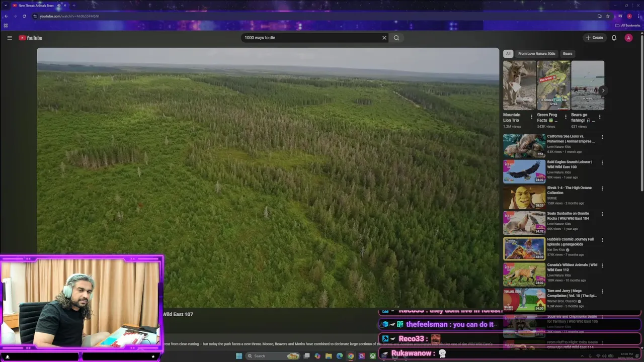644x362 pixels.
Task: Open the All Bookmarks folder
Action: (x=628, y=25)
